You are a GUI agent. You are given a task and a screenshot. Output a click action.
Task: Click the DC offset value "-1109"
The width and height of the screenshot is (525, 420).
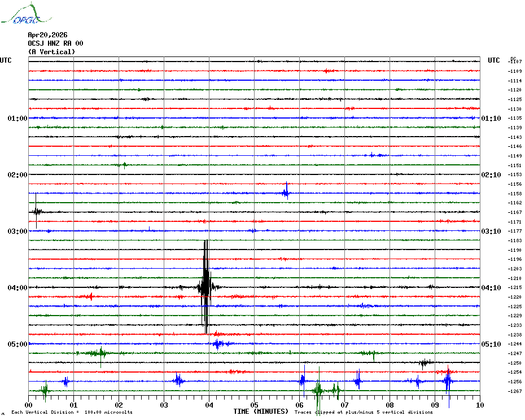(x=515, y=71)
